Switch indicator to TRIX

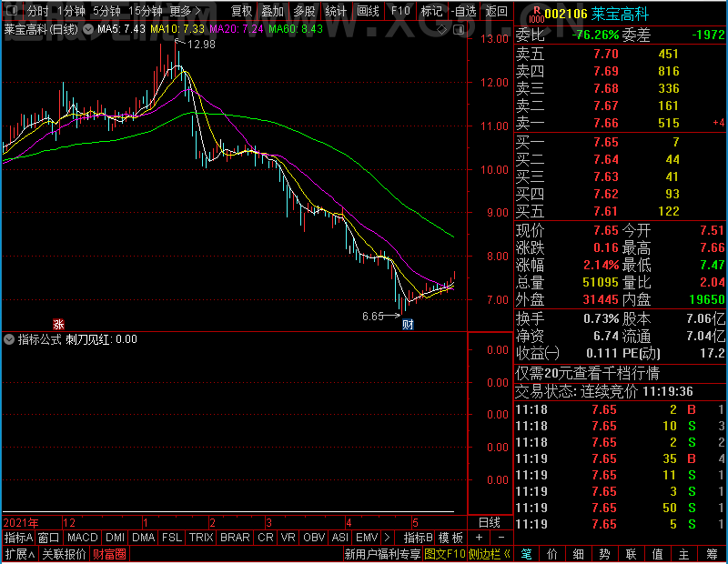point(201,538)
